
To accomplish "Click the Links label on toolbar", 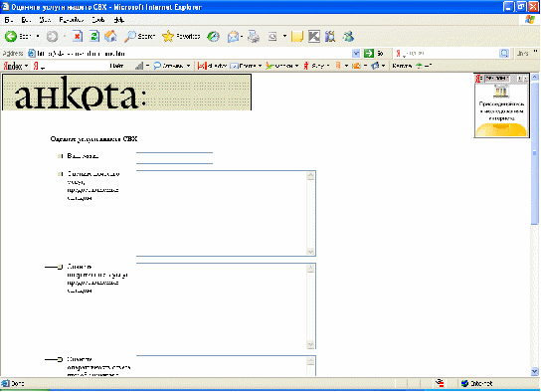I will [523, 54].
